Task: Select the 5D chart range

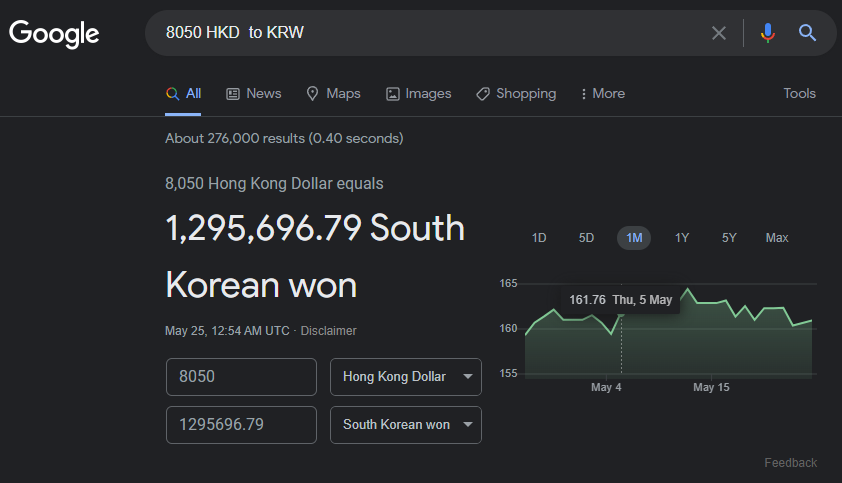Action: [586, 238]
